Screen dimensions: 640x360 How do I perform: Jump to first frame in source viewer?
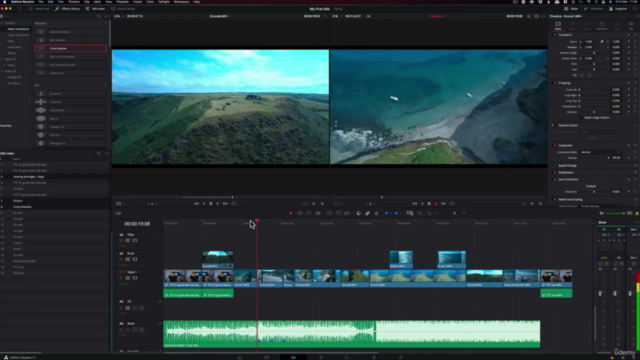tap(196, 203)
